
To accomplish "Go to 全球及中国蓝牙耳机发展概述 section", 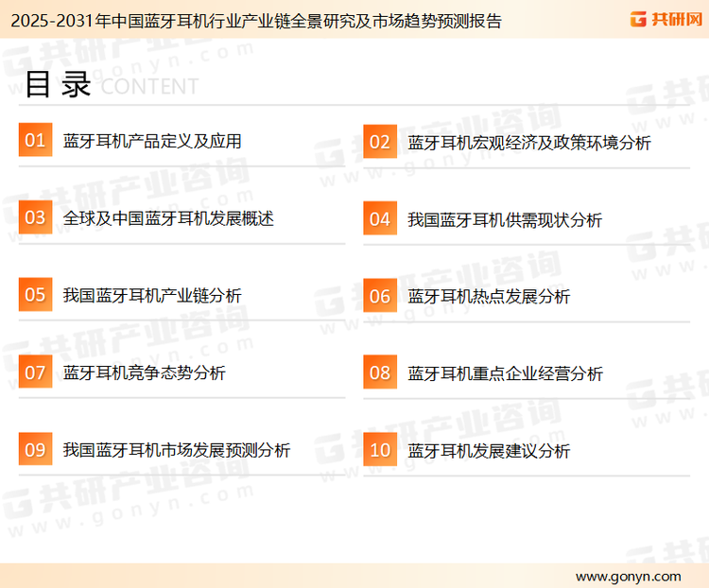I will [x=168, y=218].
